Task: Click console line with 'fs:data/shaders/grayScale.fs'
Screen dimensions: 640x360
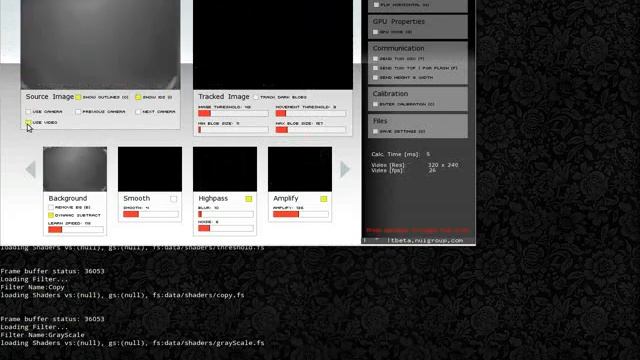Action: pos(132,343)
